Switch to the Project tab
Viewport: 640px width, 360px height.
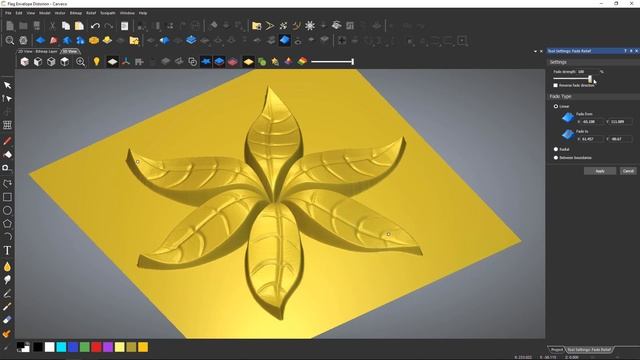557,350
